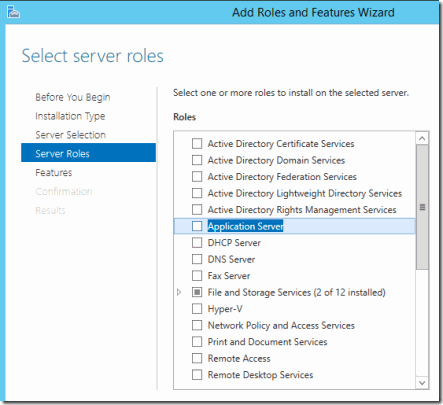Select the Server Roles step

[x=88, y=153]
